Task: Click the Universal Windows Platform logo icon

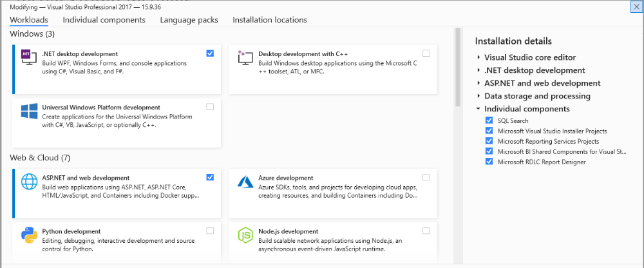Action: (29, 111)
